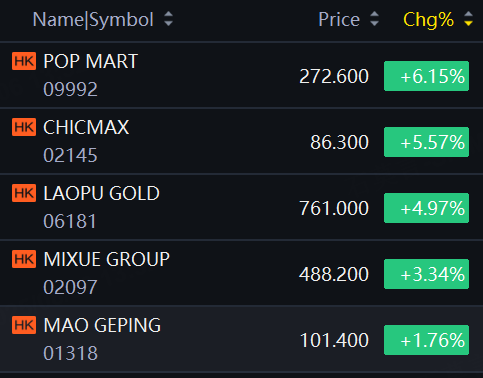Screen dimensions: 483x378
Task: Click MAO GEPING symbol code 01318
Action: point(70,353)
